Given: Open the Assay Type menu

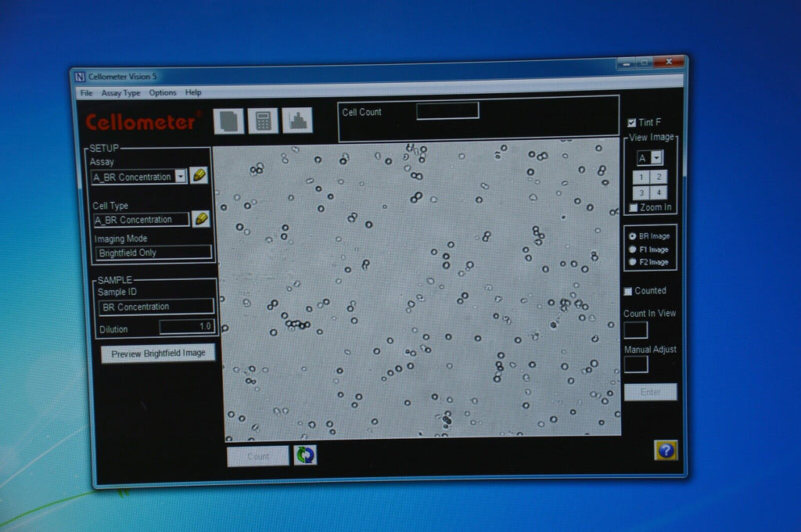Looking at the screenshot, I should 120,93.
